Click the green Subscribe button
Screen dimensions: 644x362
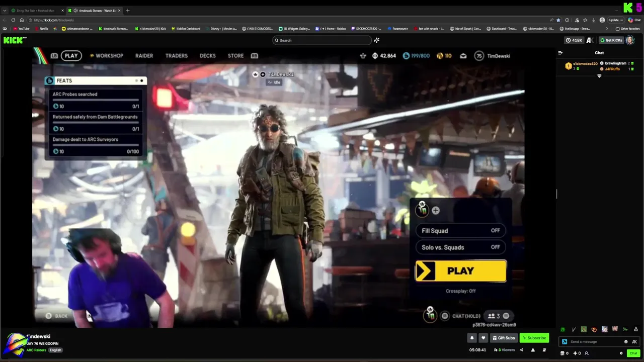click(534, 338)
